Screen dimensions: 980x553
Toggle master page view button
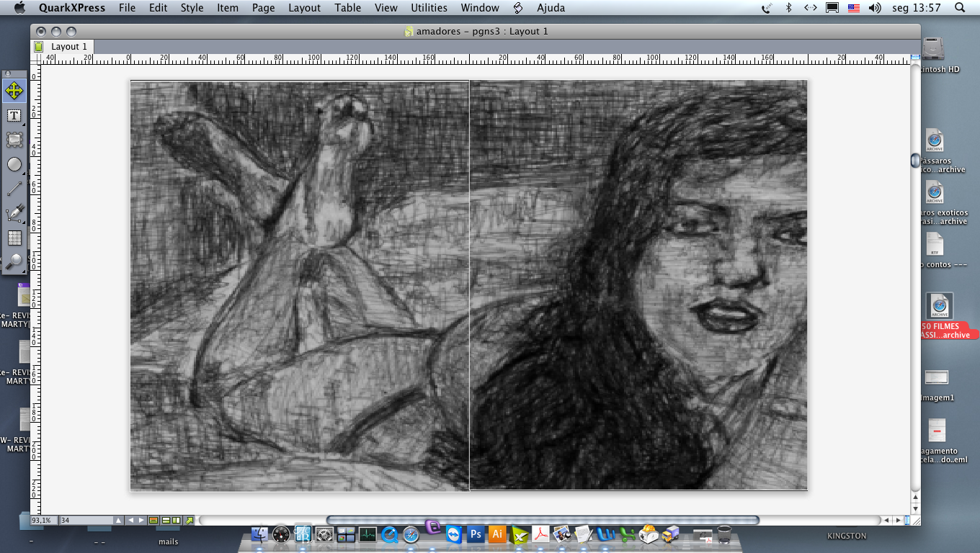pyautogui.click(x=153, y=520)
